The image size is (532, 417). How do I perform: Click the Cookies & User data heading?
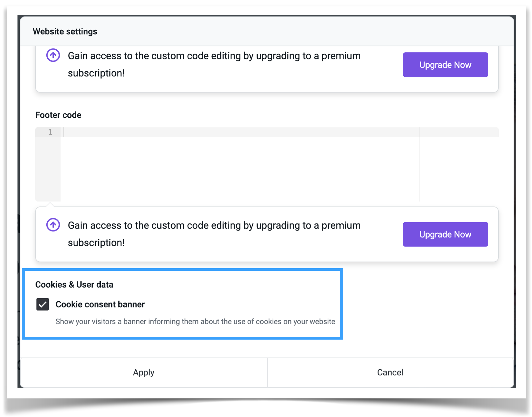pyautogui.click(x=74, y=285)
